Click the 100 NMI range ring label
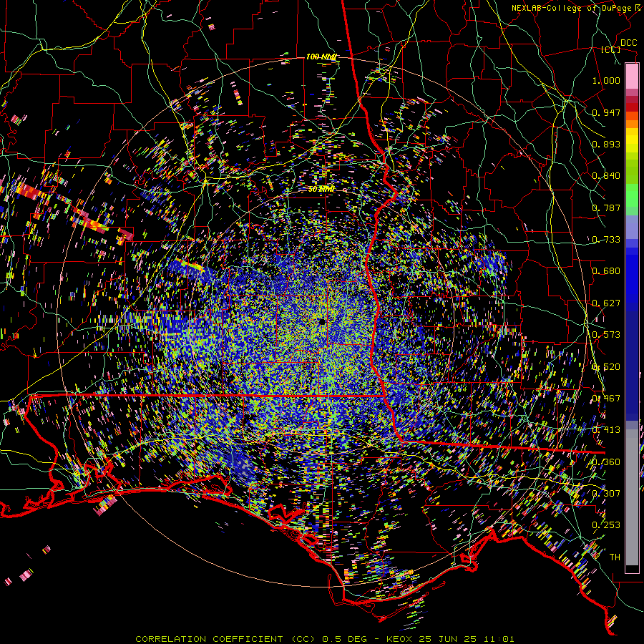Image resolution: width=644 pixels, height=644 pixels. coord(321,57)
